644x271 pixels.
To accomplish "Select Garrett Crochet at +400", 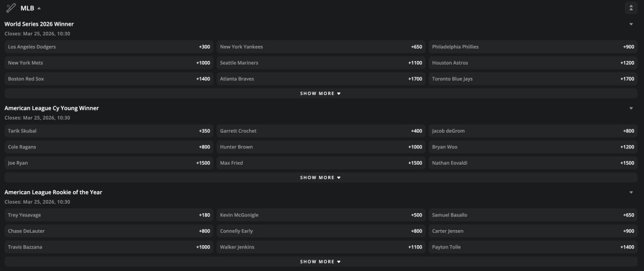I will pyautogui.click(x=321, y=131).
